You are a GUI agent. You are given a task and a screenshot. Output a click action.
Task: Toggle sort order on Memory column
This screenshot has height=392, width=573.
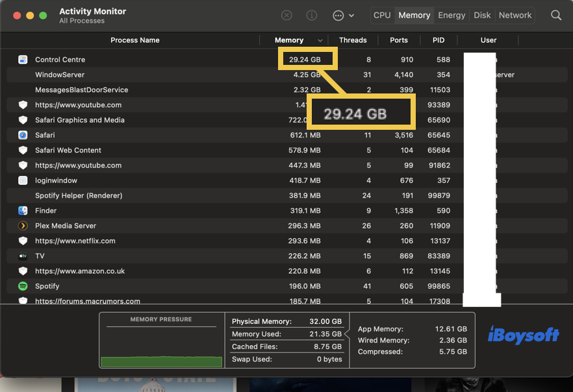tap(294, 40)
